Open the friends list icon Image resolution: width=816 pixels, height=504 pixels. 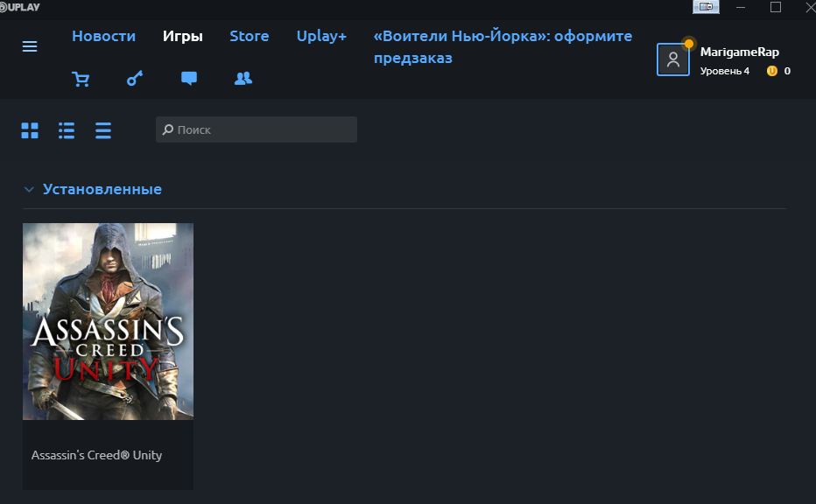[243, 79]
